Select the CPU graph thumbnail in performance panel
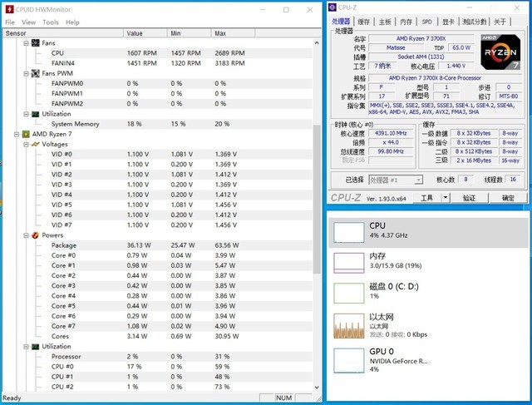The image size is (532, 405). point(349,232)
